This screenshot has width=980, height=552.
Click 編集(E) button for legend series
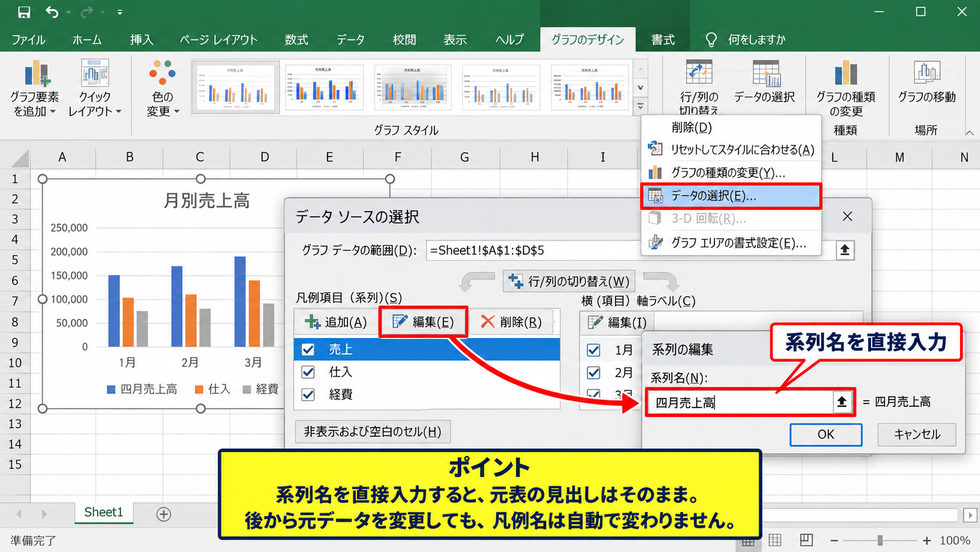[x=423, y=321]
